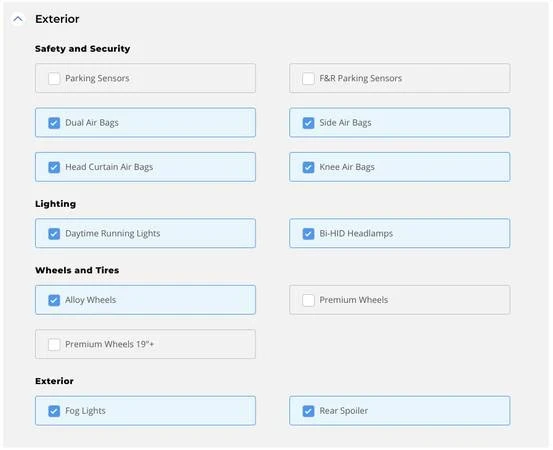This screenshot has height=450, width=553.
Task: Deselect Side Air Bags checkbox
Action: click(x=308, y=123)
